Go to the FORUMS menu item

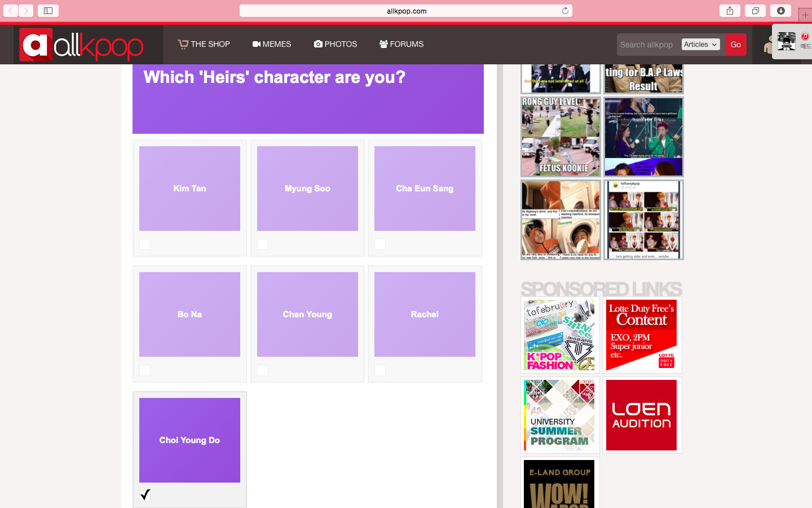tap(401, 44)
